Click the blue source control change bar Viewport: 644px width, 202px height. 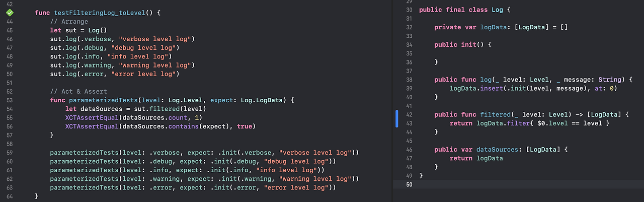[396, 119]
